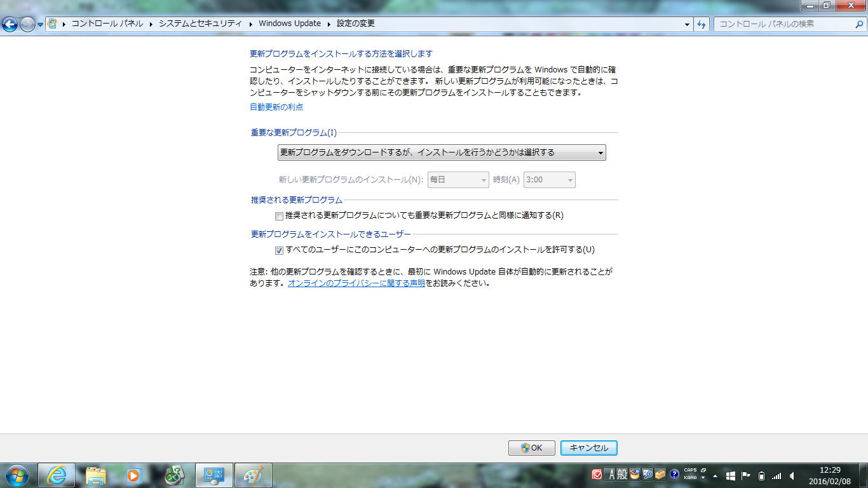Open the 毎日 install day dropdown
The width and height of the screenshot is (868, 488).
(458, 180)
